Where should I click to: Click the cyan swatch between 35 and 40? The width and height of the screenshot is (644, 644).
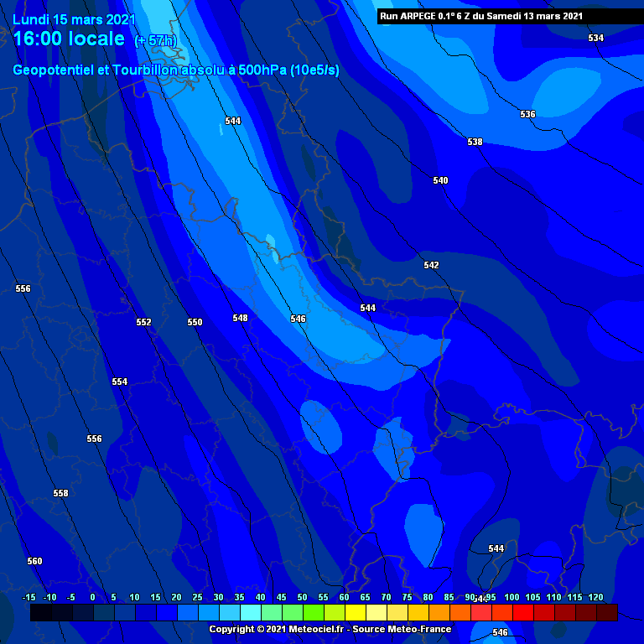pyautogui.click(x=250, y=613)
